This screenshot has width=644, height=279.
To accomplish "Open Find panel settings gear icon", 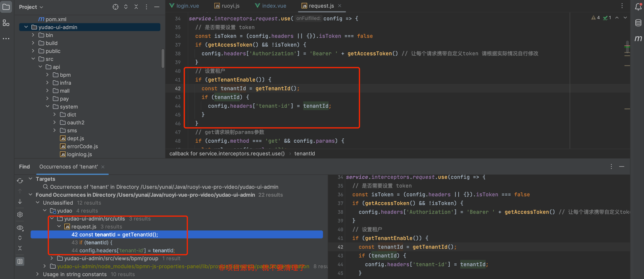I will click(20, 215).
